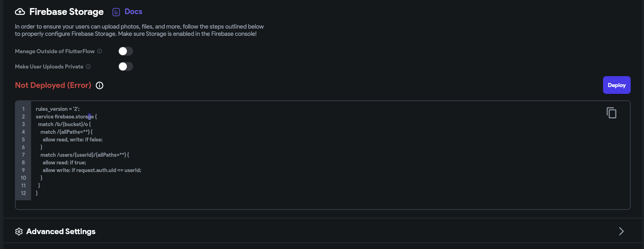Place cursor on rules_version = '2'; line

(x=58, y=109)
